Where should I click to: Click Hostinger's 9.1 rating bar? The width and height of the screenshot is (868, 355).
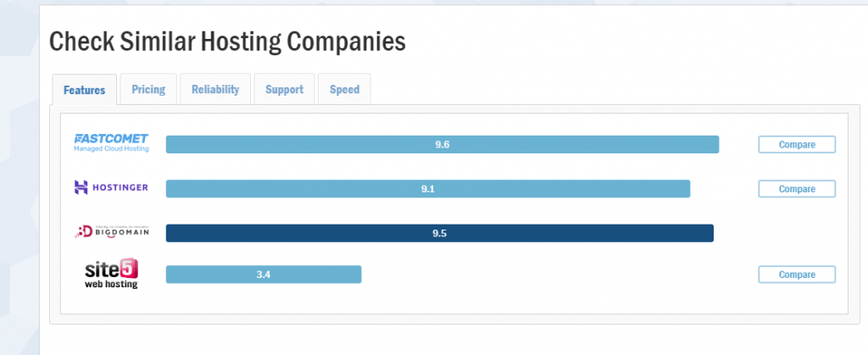(427, 189)
